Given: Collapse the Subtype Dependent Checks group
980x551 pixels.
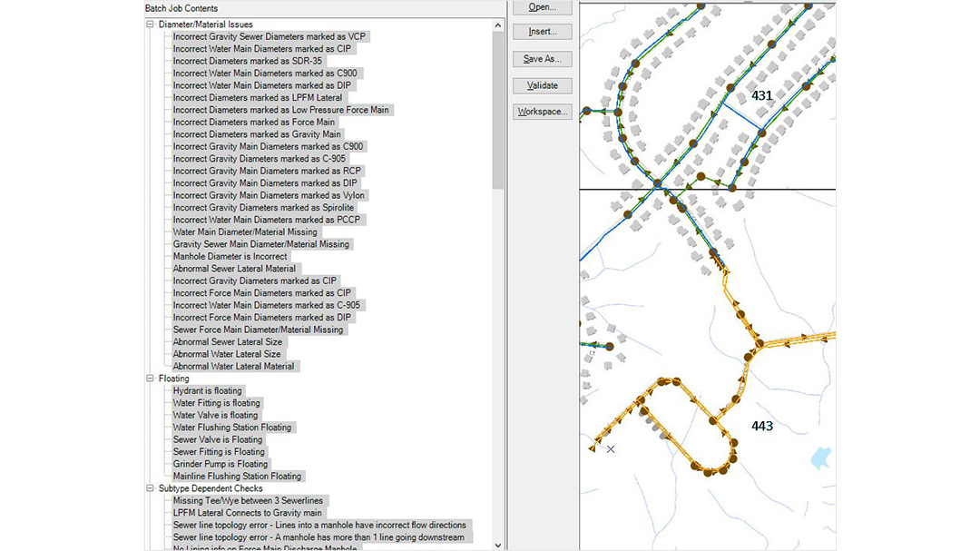Looking at the screenshot, I should pos(150,488).
